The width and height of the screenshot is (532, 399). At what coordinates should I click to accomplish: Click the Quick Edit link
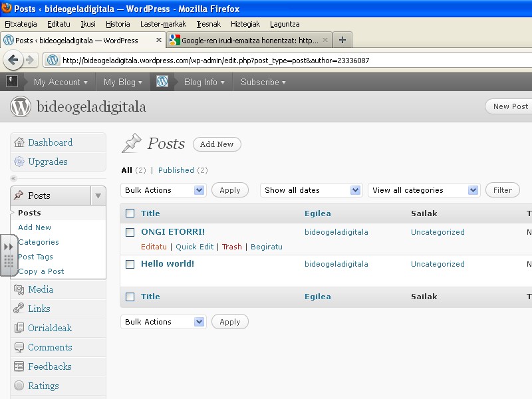[195, 247]
